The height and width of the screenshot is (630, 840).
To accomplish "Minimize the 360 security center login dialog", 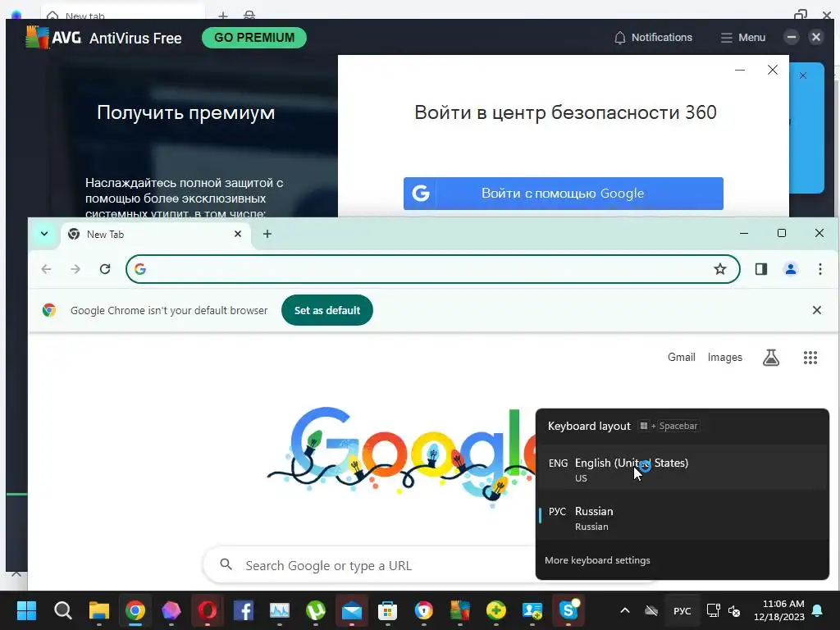I will pyautogui.click(x=740, y=70).
